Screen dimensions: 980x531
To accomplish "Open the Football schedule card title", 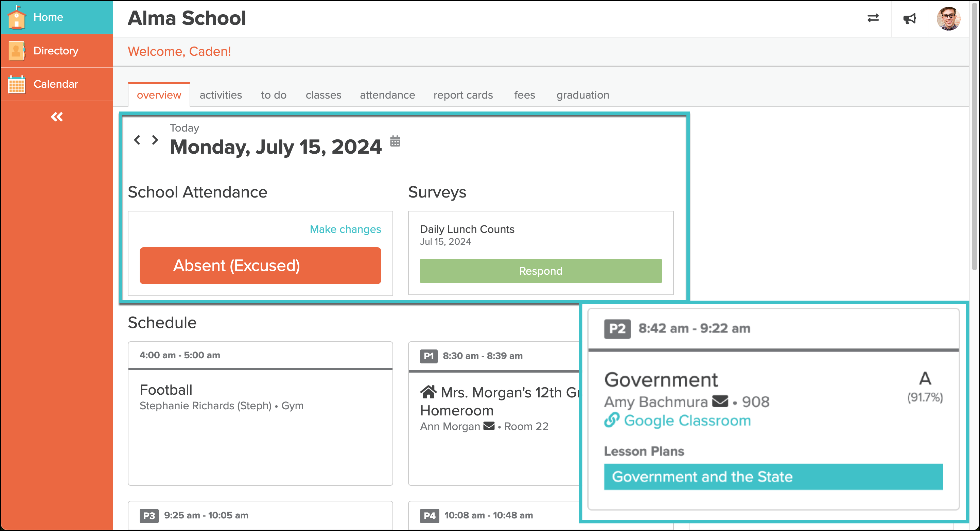I will pos(166,390).
